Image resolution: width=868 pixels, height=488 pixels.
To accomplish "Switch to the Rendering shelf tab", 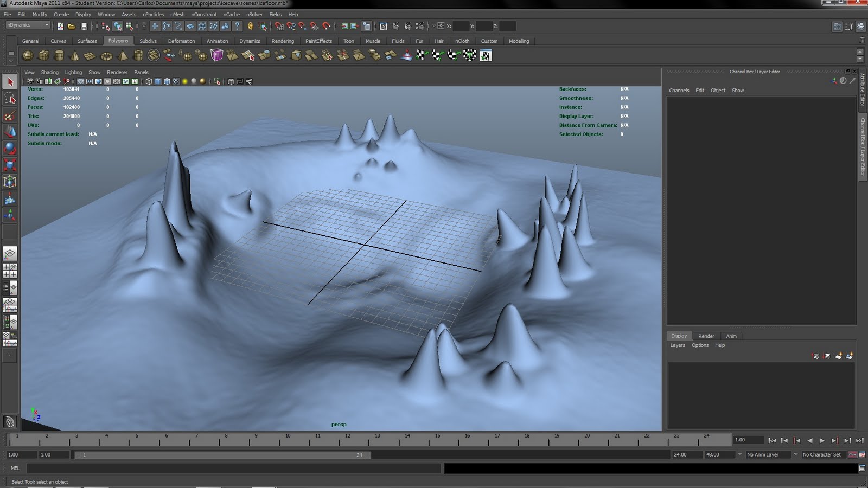I will tap(282, 41).
